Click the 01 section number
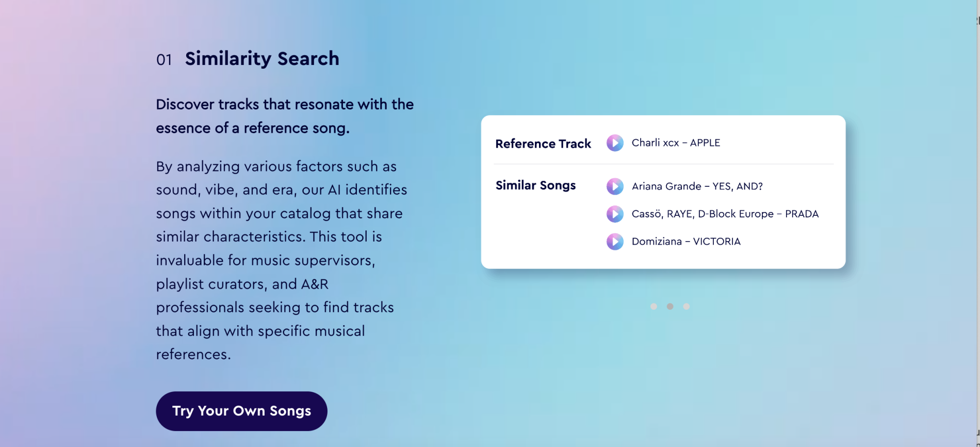 tap(164, 60)
